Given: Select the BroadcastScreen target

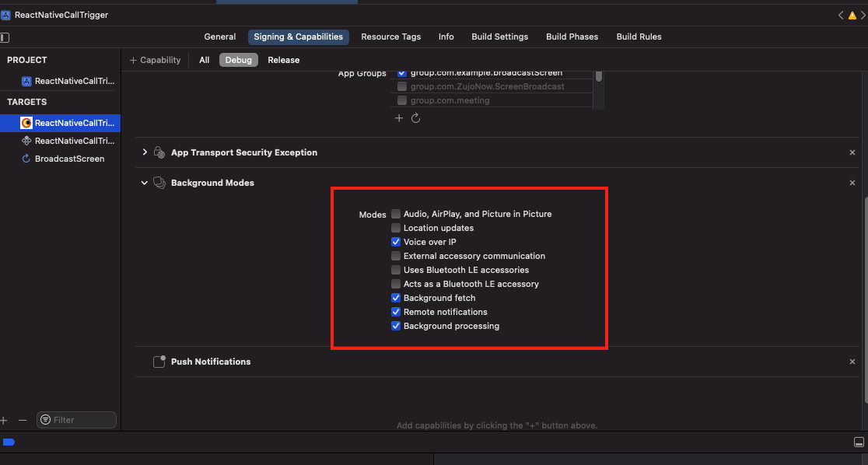Looking at the screenshot, I should (62, 159).
